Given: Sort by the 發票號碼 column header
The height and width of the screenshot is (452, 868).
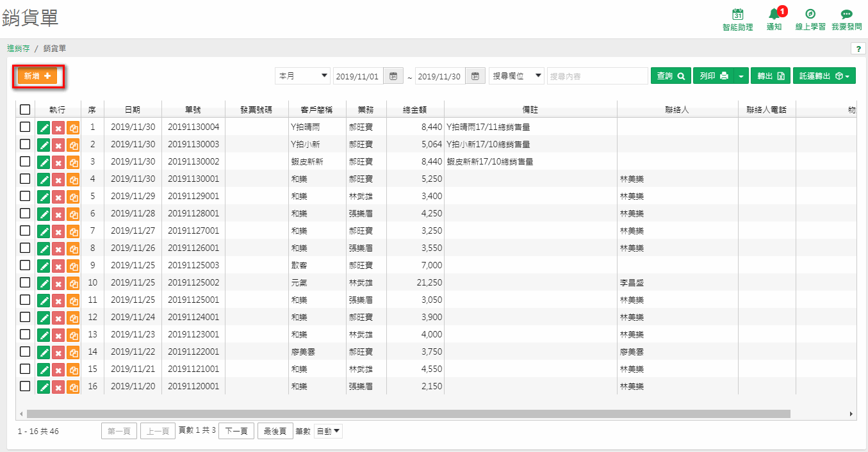Looking at the screenshot, I should tap(256, 109).
